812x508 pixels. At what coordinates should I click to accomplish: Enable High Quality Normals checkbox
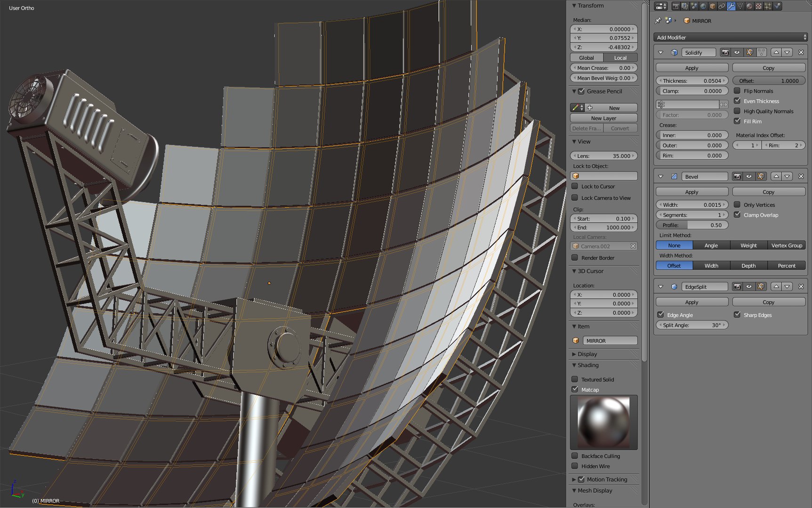tap(737, 111)
